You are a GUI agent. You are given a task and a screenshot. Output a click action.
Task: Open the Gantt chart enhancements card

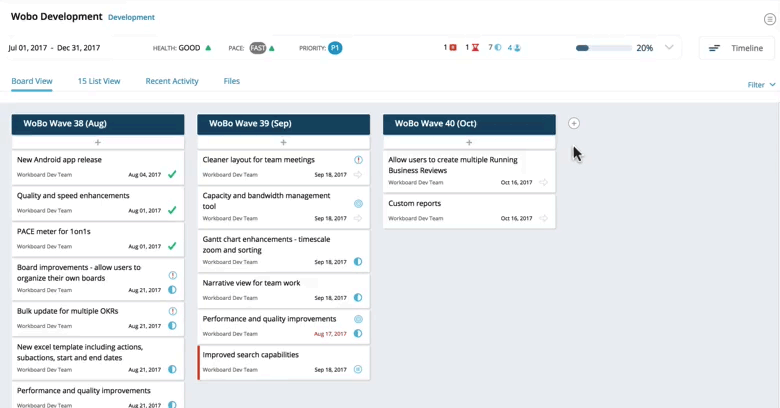(284, 251)
